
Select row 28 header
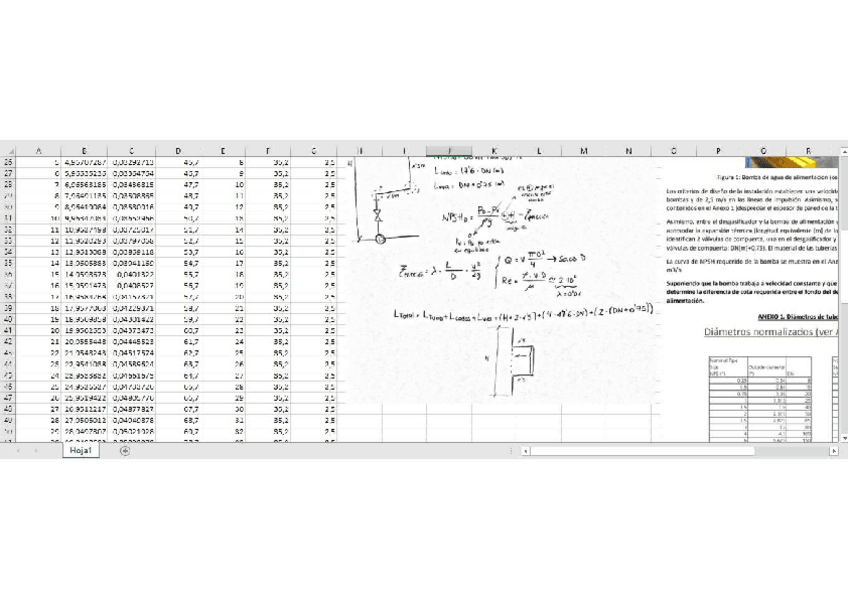8,185
